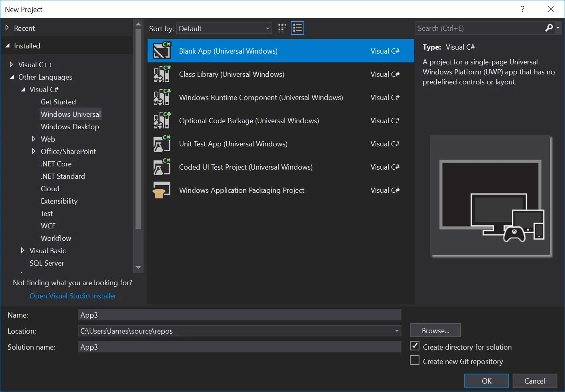This screenshot has width=565, height=392.
Task: Select the Windows Desktop category
Action: point(70,126)
